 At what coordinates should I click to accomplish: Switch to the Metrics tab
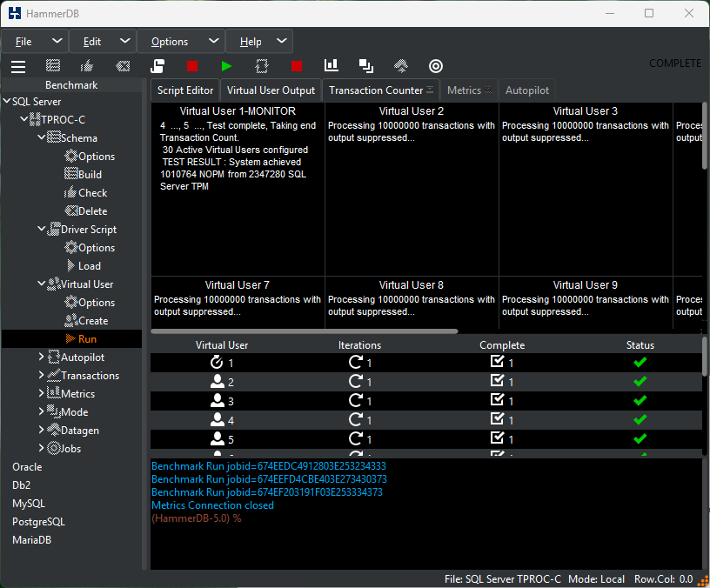click(x=469, y=90)
